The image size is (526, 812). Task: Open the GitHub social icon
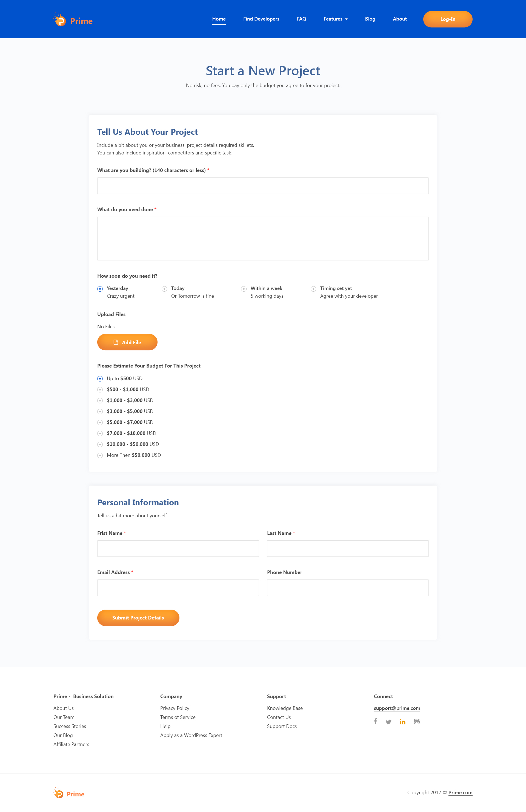pos(416,722)
